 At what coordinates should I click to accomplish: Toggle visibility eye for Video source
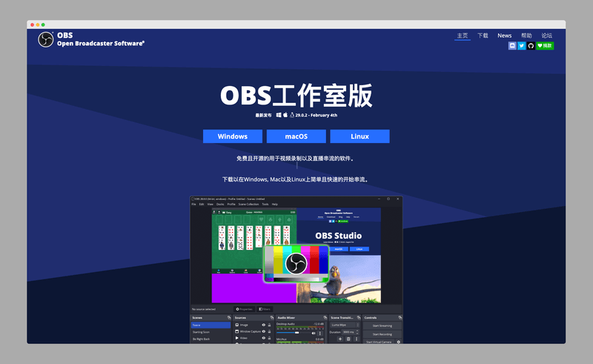[264, 338]
